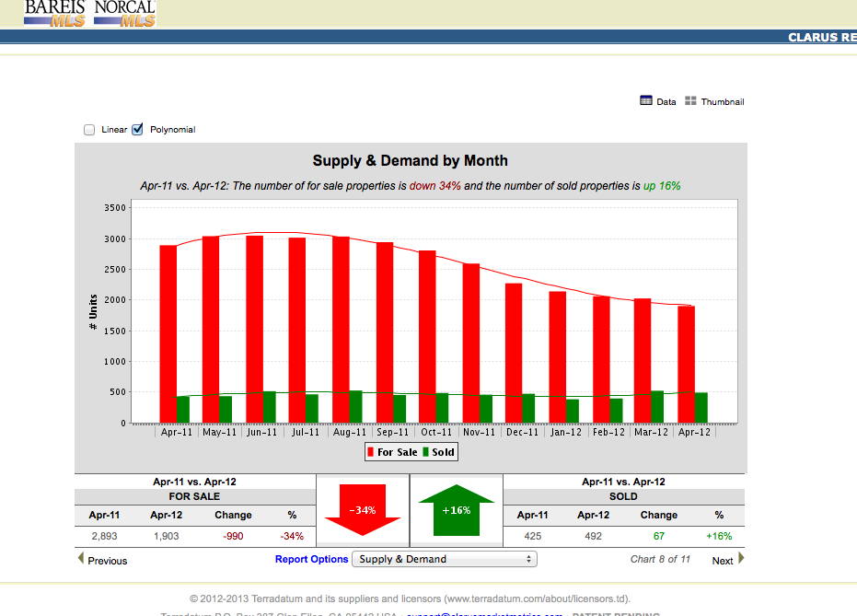Uncheck the Polynomial trendline checkbox
This screenshot has height=616, width=857.
click(138, 129)
